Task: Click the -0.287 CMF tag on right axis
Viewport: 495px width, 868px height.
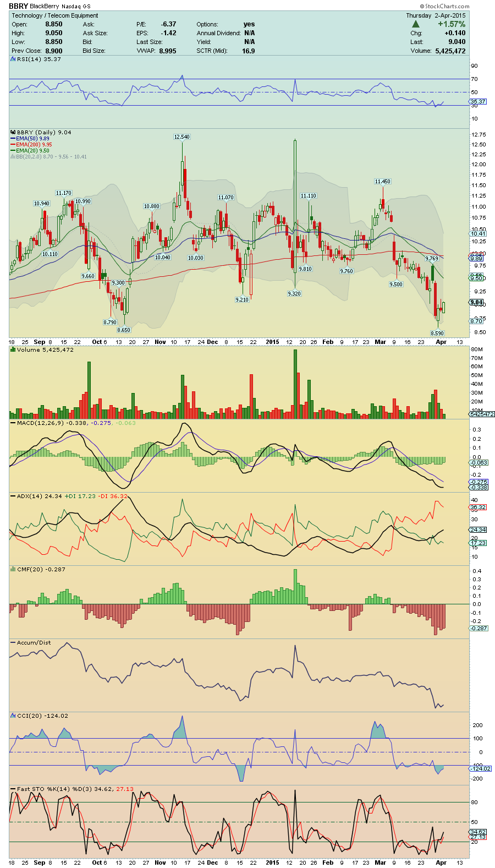Action: (x=479, y=628)
